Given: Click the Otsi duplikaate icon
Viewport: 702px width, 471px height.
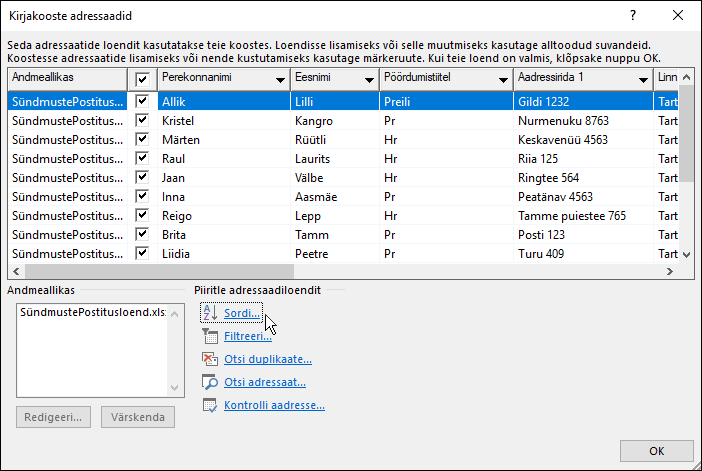Looking at the screenshot, I should pyautogui.click(x=210, y=359).
